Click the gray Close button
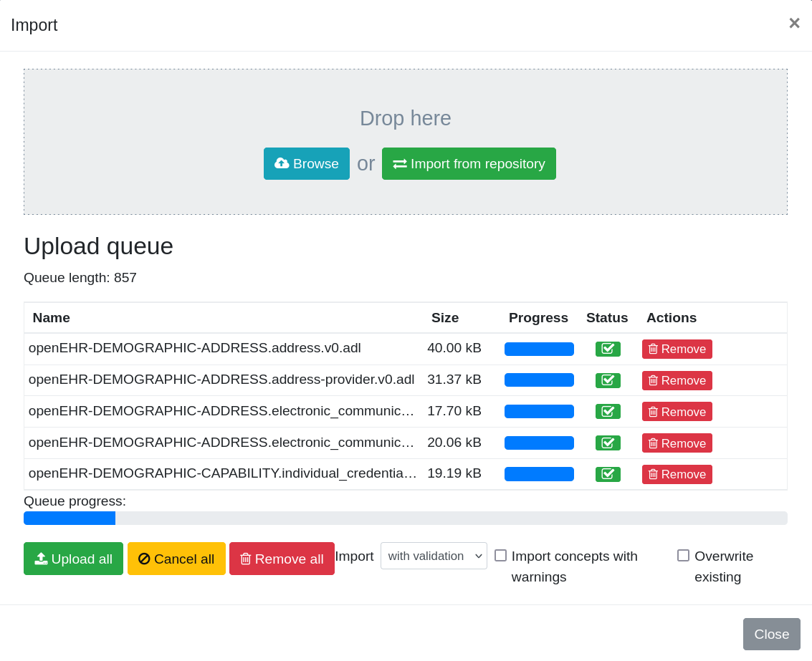Screen dimensions: 812x661 (x=771, y=634)
